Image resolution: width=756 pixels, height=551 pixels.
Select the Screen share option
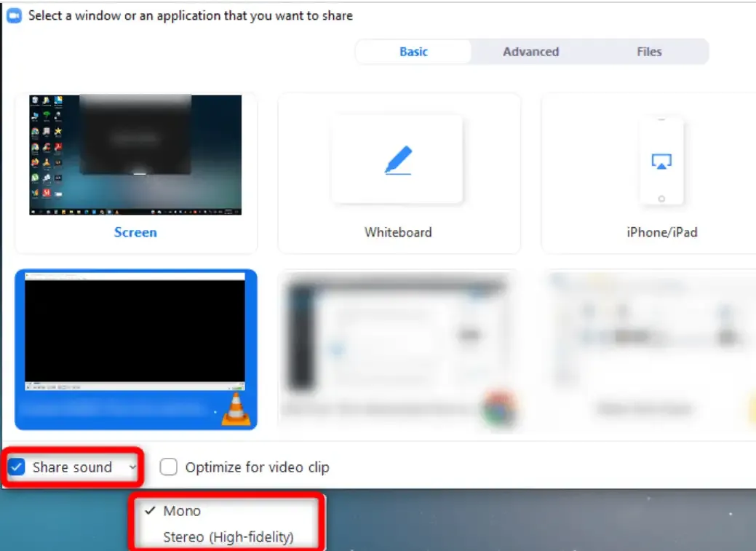click(x=135, y=173)
